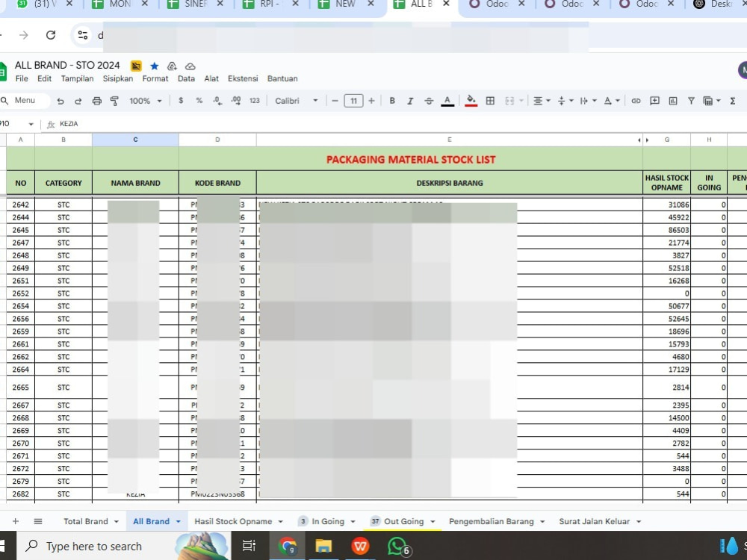Open Functions sigma icon
This screenshot has width=747, height=560.
(733, 101)
